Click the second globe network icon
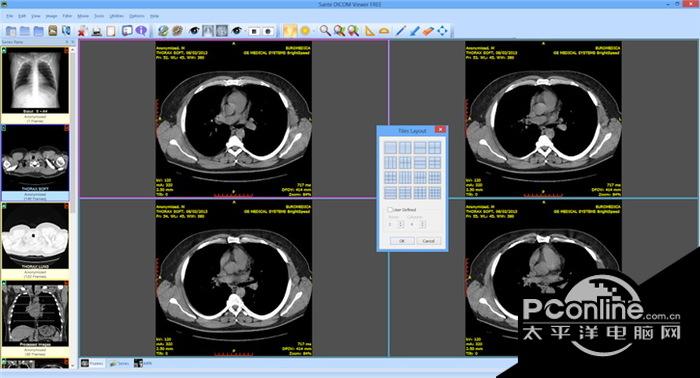The height and width of the screenshot is (378, 700). pos(177,31)
